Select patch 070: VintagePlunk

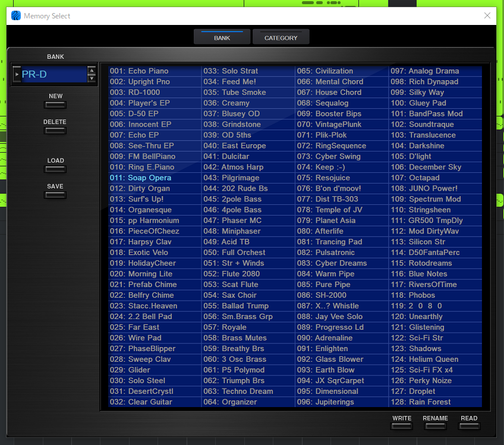[x=342, y=124]
